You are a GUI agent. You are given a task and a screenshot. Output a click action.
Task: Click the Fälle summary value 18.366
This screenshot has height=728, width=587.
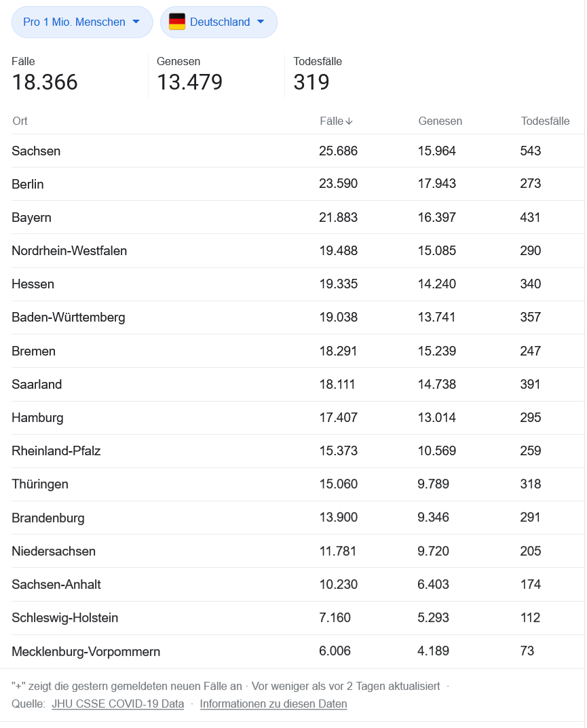[44, 82]
